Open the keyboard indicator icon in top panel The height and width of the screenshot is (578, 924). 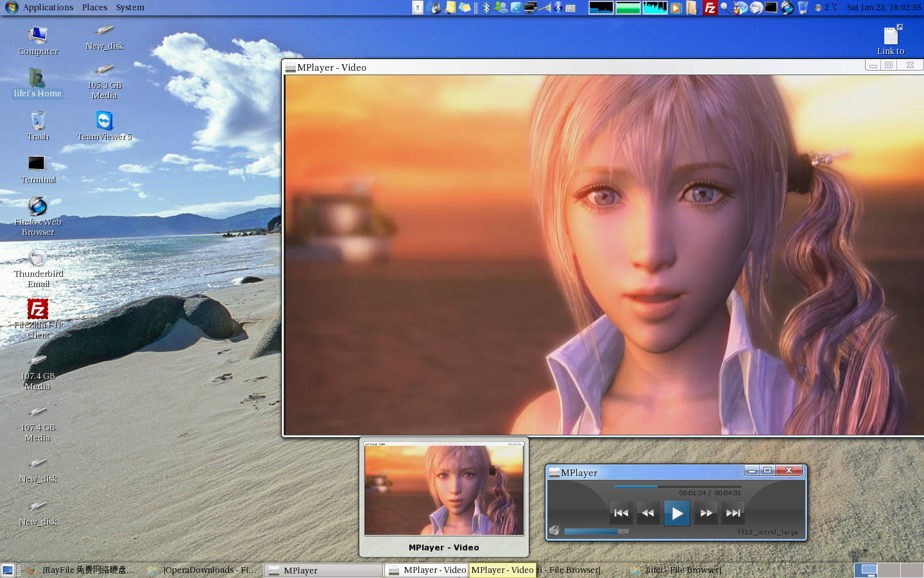click(x=570, y=8)
